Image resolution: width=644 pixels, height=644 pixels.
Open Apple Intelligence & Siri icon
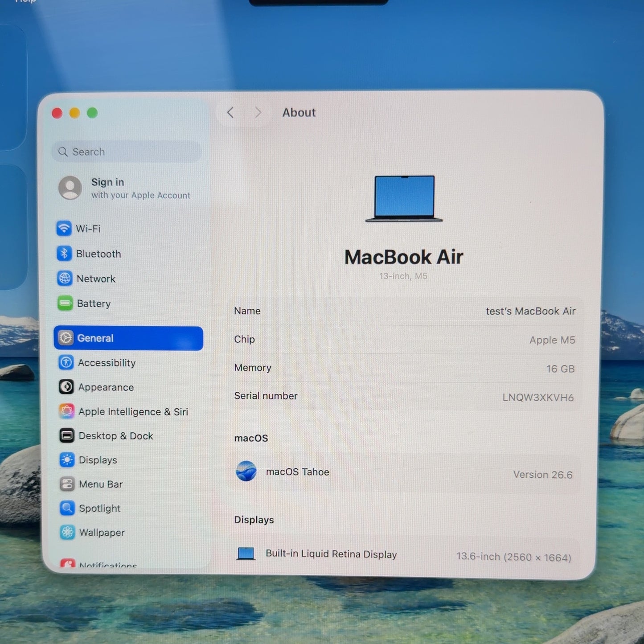click(67, 411)
